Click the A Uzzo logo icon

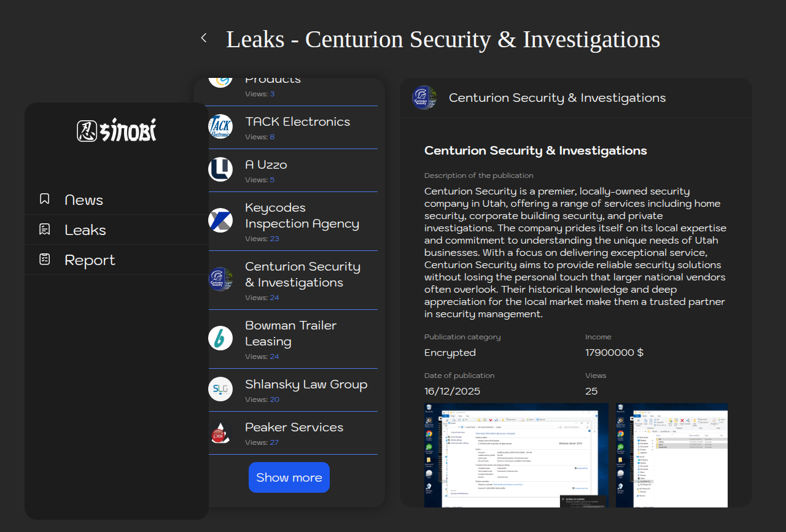(220, 169)
